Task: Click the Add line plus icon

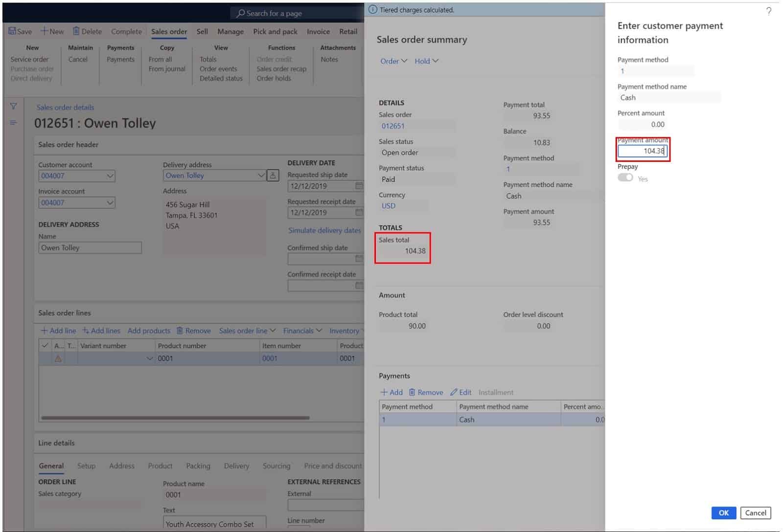Action: pyautogui.click(x=44, y=331)
